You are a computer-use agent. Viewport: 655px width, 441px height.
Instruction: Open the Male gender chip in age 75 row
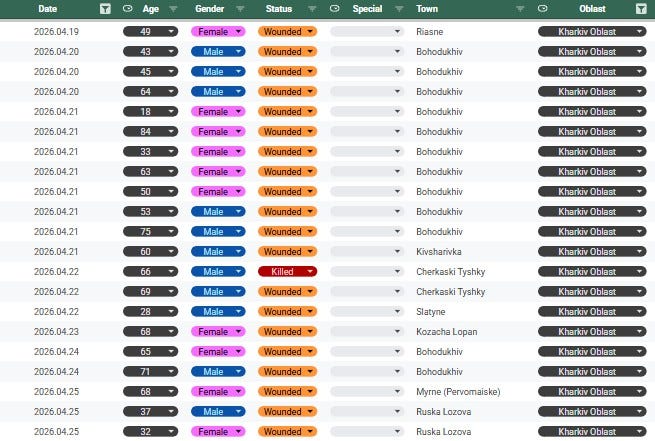coord(218,231)
